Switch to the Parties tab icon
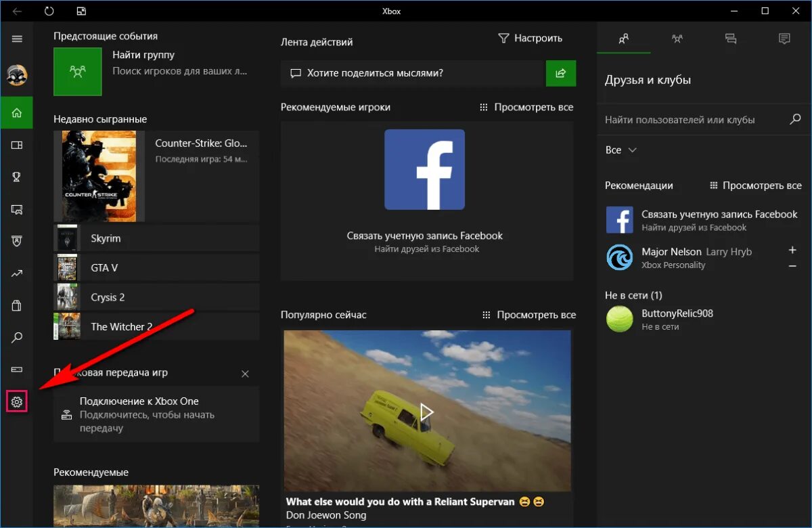The image size is (812, 528). pos(677,39)
